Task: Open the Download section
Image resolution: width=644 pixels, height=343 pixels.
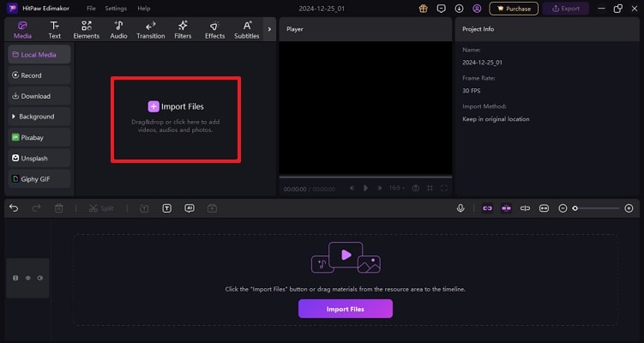Action: point(39,96)
